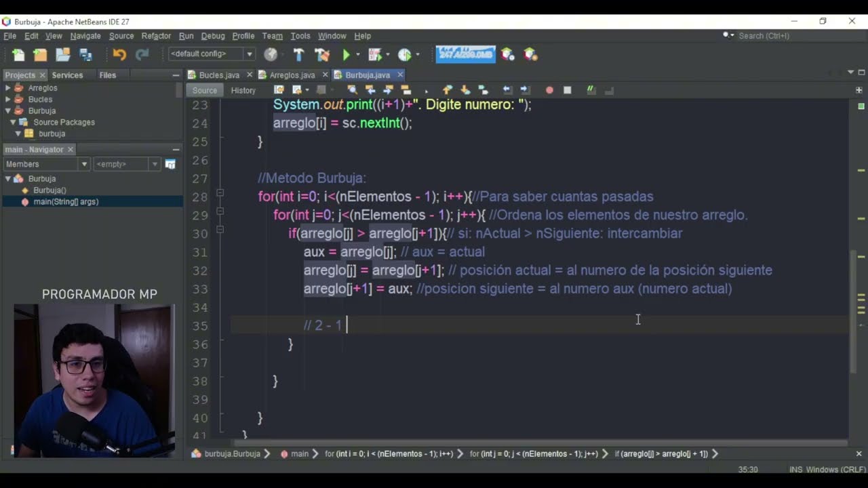The height and width of the screenshot is (488, 868).
Task: Click the Find Next Occurrence icon
Action: pos(388,90)
